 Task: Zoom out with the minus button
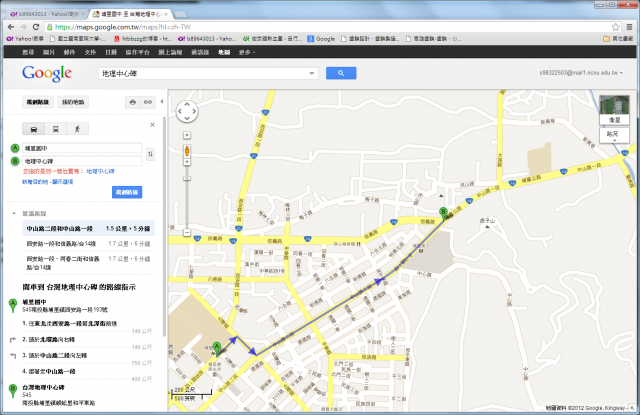[187, 233]
